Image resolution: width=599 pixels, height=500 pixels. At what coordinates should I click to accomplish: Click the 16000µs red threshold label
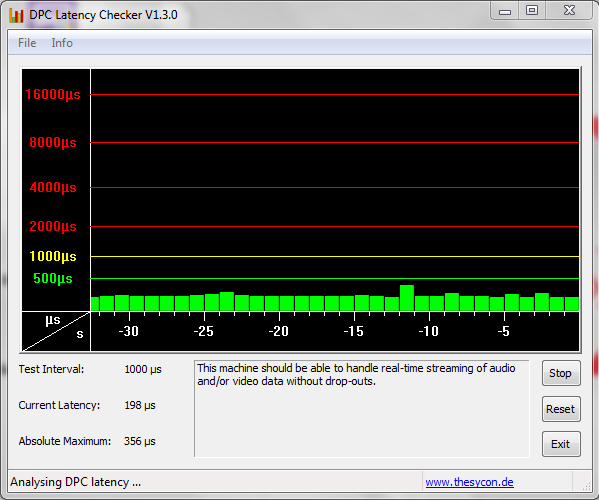tap(53, 94)
